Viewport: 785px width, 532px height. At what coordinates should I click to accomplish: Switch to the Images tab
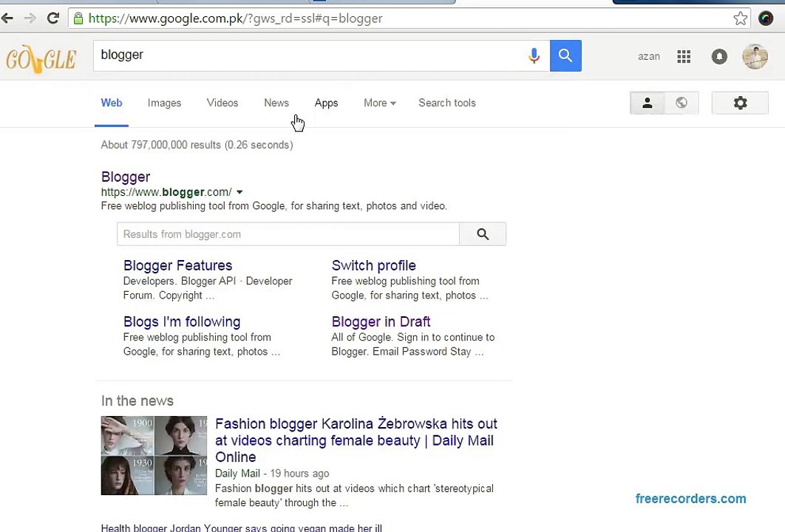(x=164, y=103)
